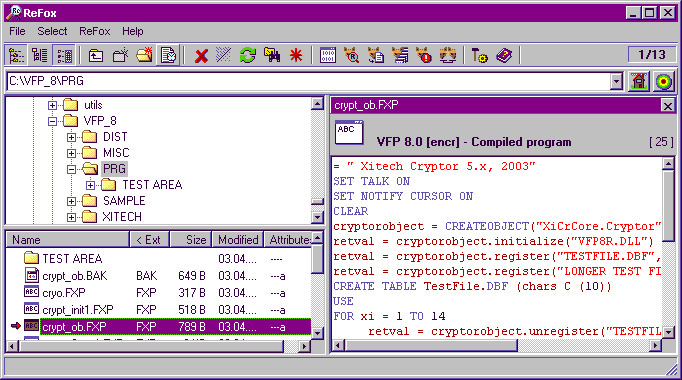Image resolution: width=682 pixels, height=380 pixels.
Task: Click the options tool gear icon
Action: pos(480,56)
